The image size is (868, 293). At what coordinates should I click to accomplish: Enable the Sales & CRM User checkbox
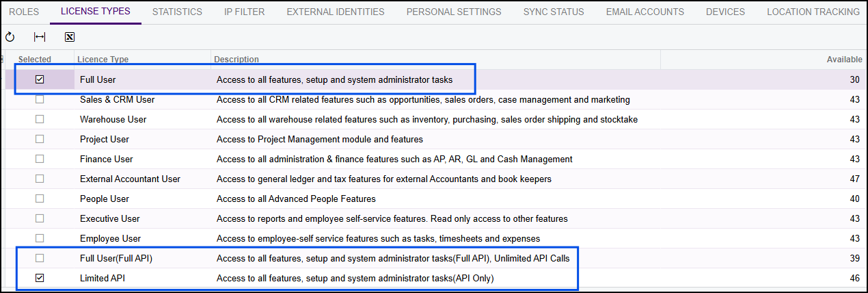[x=40, y=99]
